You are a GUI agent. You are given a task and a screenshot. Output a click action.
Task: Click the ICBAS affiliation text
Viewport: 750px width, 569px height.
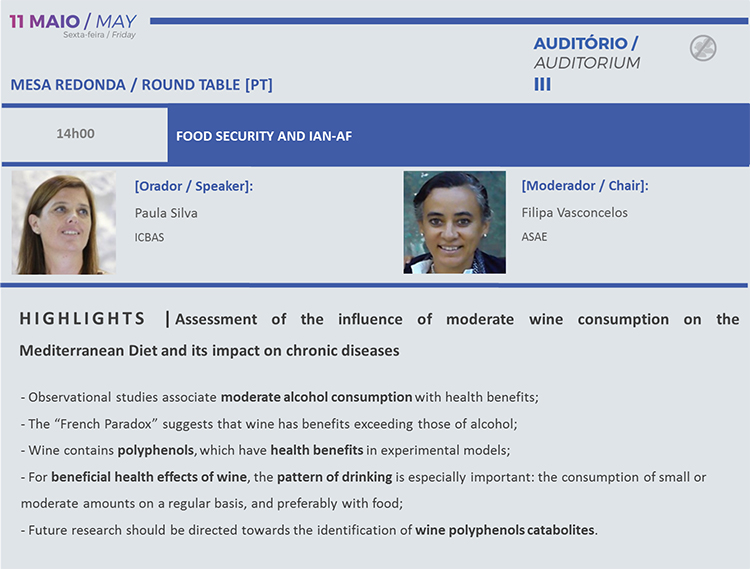coord(149,237)
